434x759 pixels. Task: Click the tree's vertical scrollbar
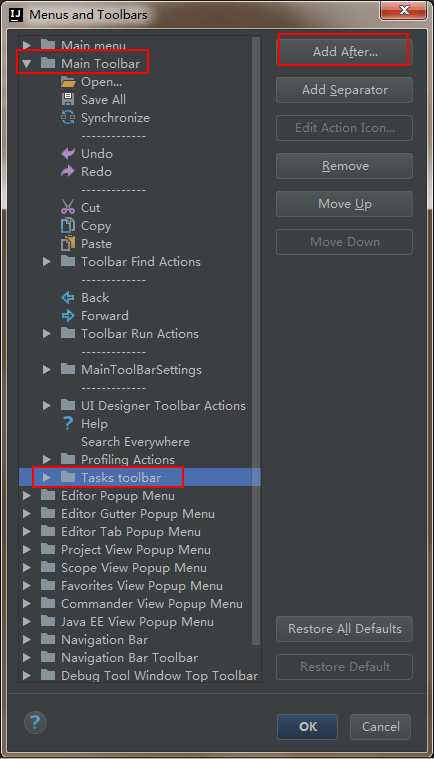(256, 341)
